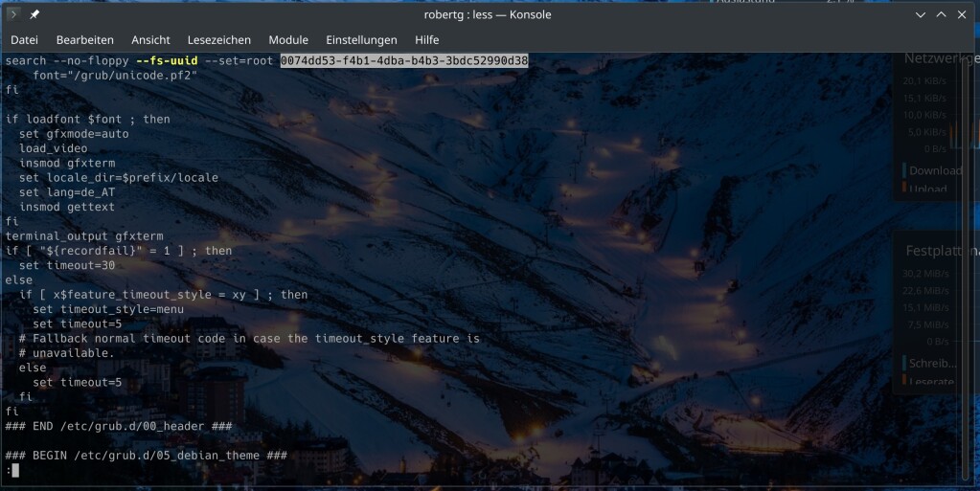
Task: Click the recordfail if-condition line
Action: click(x=119, y=251)
